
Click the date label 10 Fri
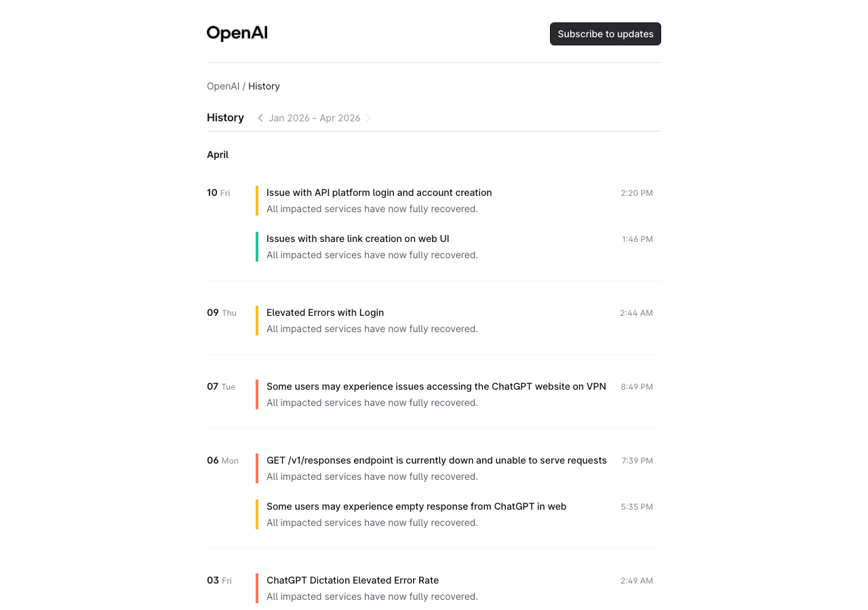pyautogui.click(x=218, y=192)
